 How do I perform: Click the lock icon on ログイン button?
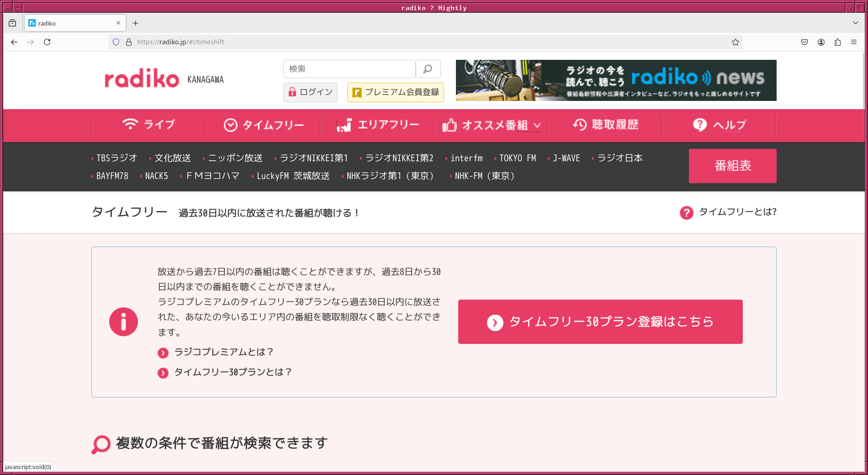tap(292, 92)
